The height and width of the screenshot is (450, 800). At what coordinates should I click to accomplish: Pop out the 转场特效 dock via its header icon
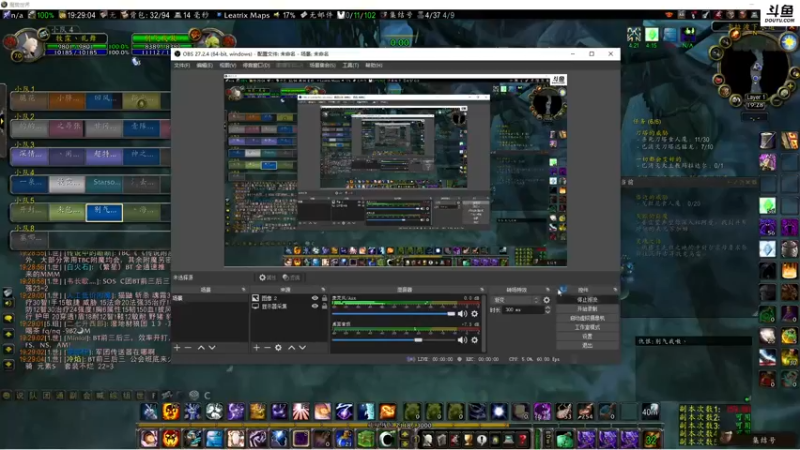click(548, 290)
